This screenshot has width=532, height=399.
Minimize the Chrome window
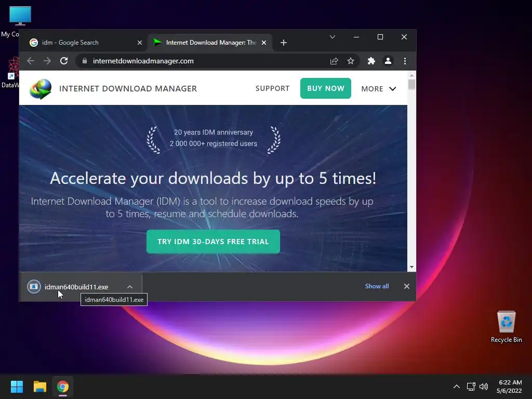pyautogui.click(x=356, y=37)
